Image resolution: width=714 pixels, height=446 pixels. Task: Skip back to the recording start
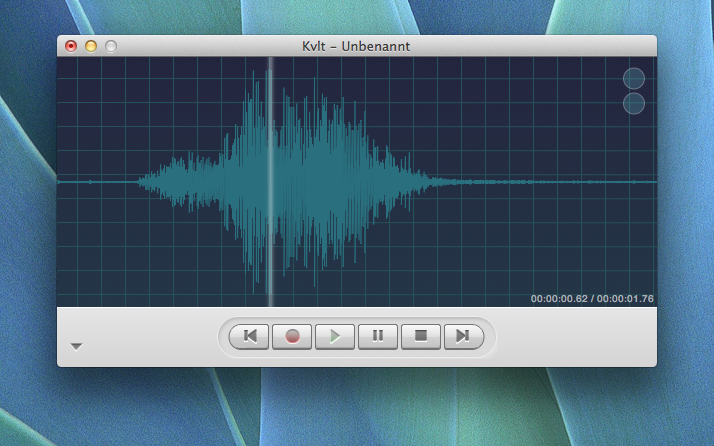(249, 337)
